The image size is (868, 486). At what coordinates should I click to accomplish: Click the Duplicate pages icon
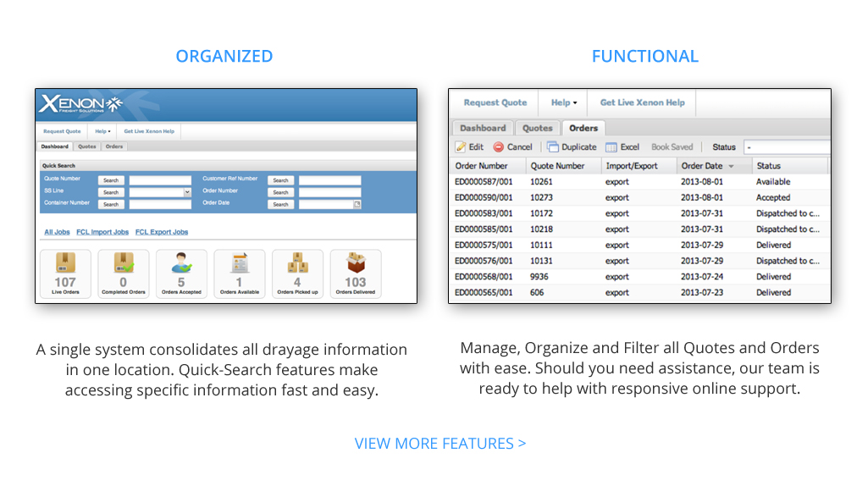click(x=552, y=146)
